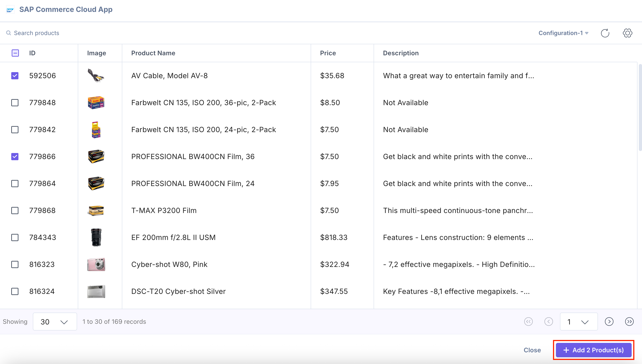This screenshot has height=364, width=642.
Task: Click the T-MAX P3200 Film thumbnail
Action: (96, 211)
